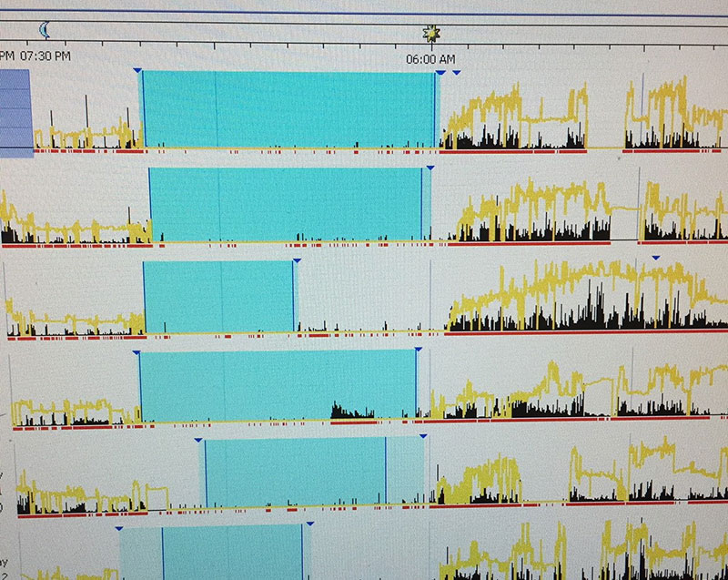Select fifth row's sleep end triangle marker
Viewport: 728px width, 580px height.
pos(423,436)
